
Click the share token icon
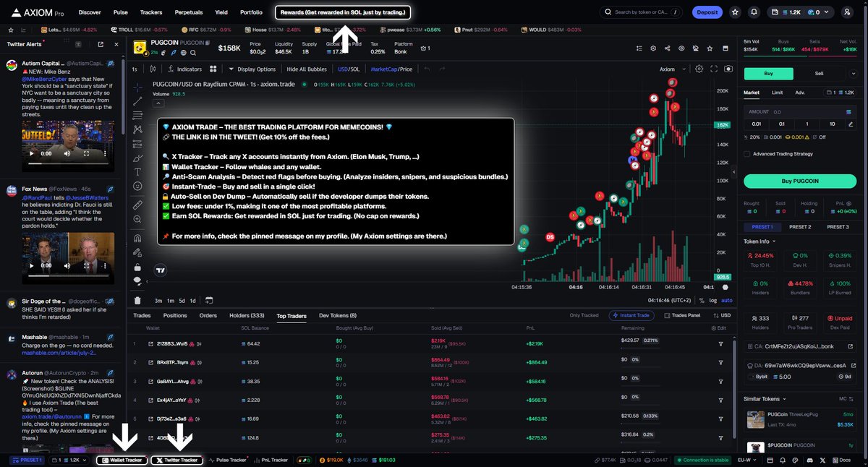point(667,48)
